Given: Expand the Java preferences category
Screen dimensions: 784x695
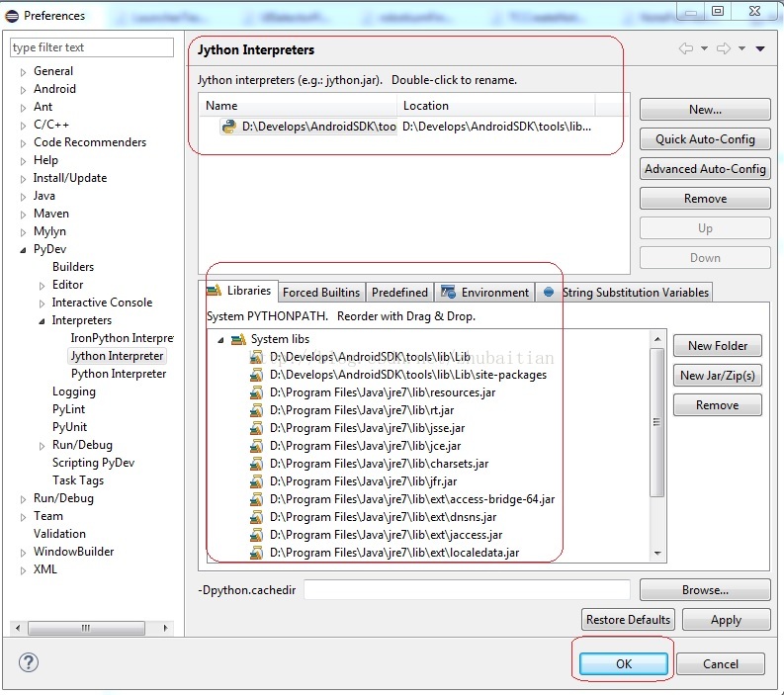Looking at the screenshot, I should coord(23,197).
